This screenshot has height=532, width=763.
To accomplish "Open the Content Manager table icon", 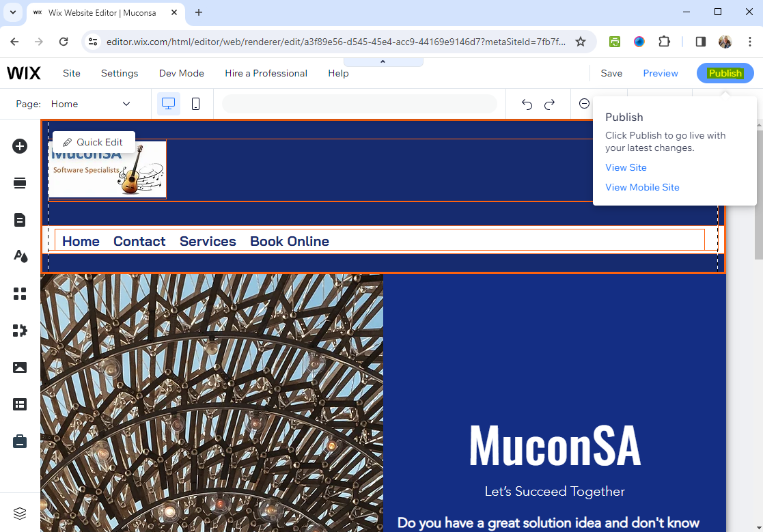I will coord(20,404).
